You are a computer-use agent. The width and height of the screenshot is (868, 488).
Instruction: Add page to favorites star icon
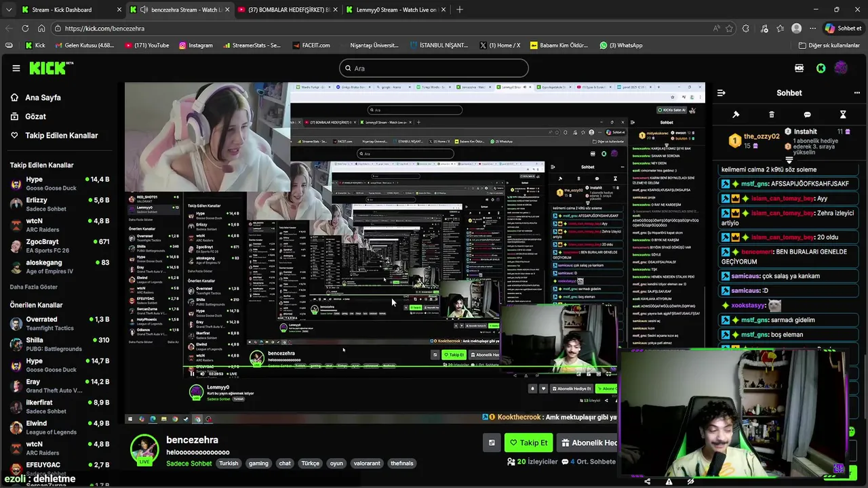[x=729, y=28]
